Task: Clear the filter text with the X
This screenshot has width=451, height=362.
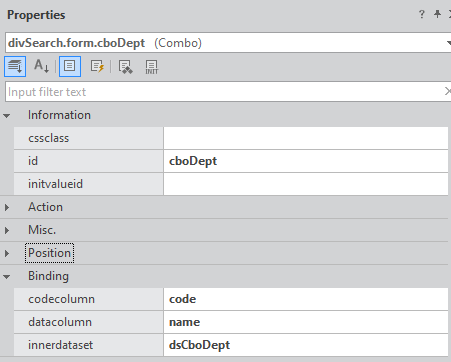Action: point(448,91)
